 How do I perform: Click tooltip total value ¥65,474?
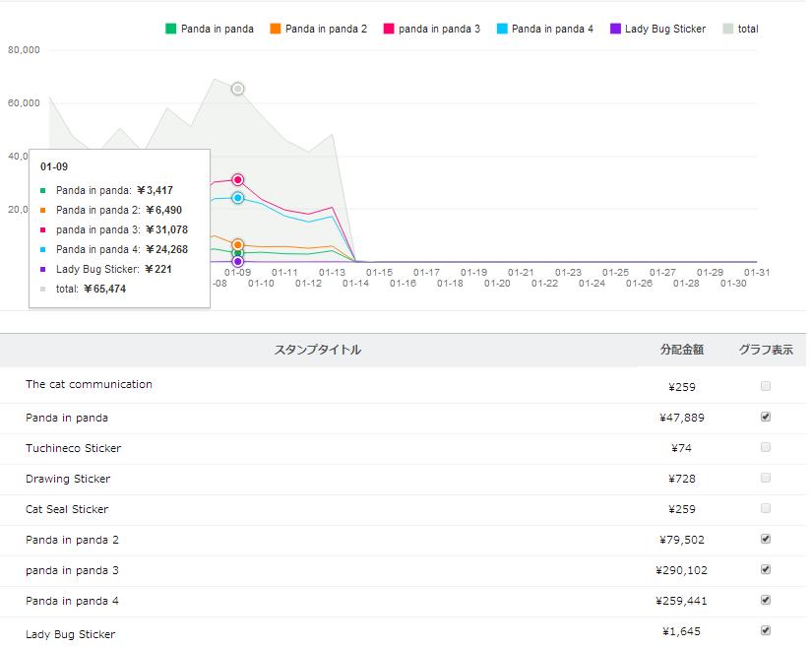point(104,290)
